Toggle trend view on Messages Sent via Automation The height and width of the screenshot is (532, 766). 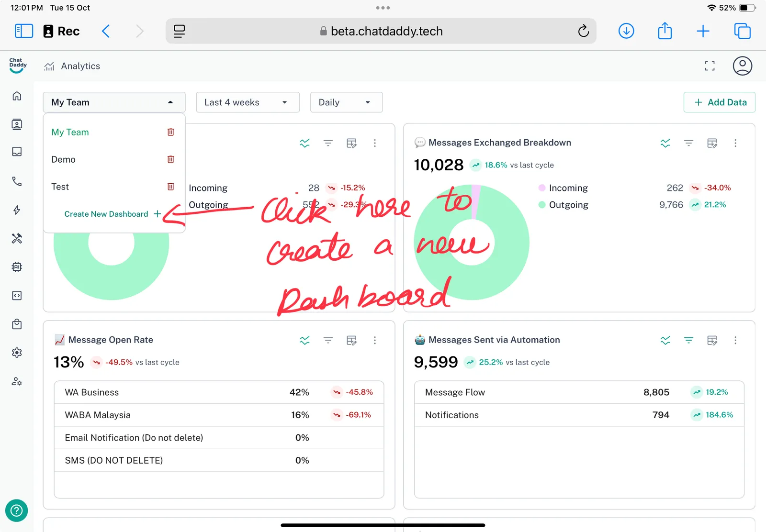[665, 340]
